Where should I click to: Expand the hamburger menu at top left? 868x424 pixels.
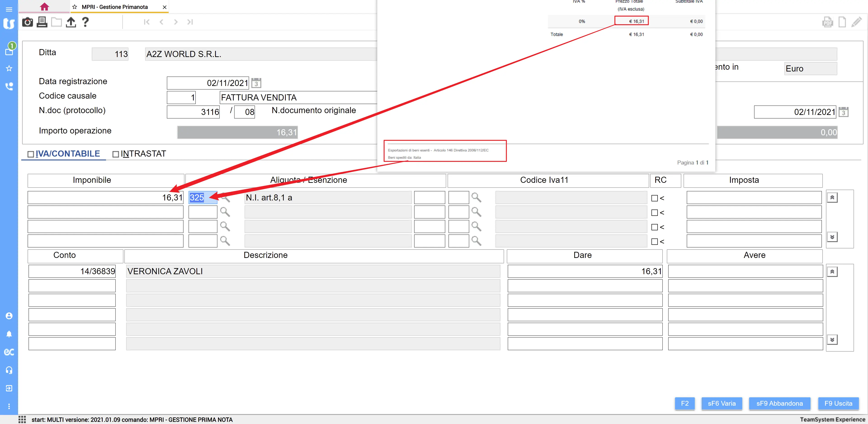9,9
